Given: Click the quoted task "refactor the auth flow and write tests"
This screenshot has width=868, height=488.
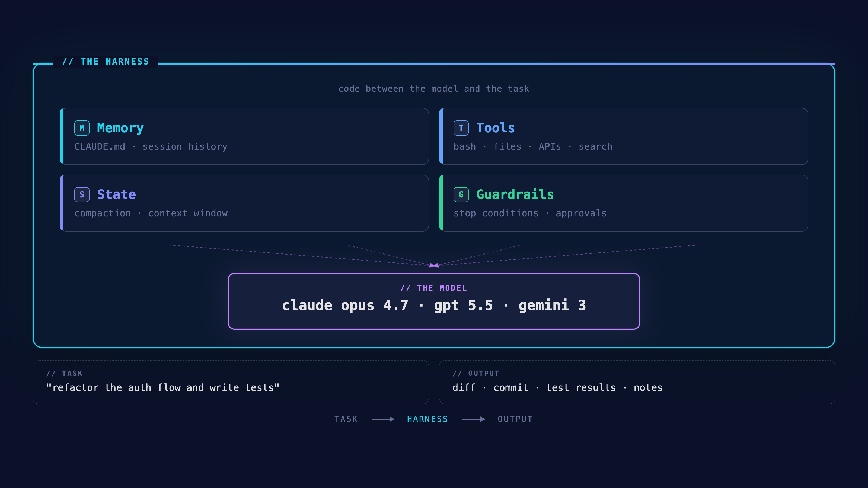Looking at the screenshot, I should pyautogui.click(x=163, y=388).
